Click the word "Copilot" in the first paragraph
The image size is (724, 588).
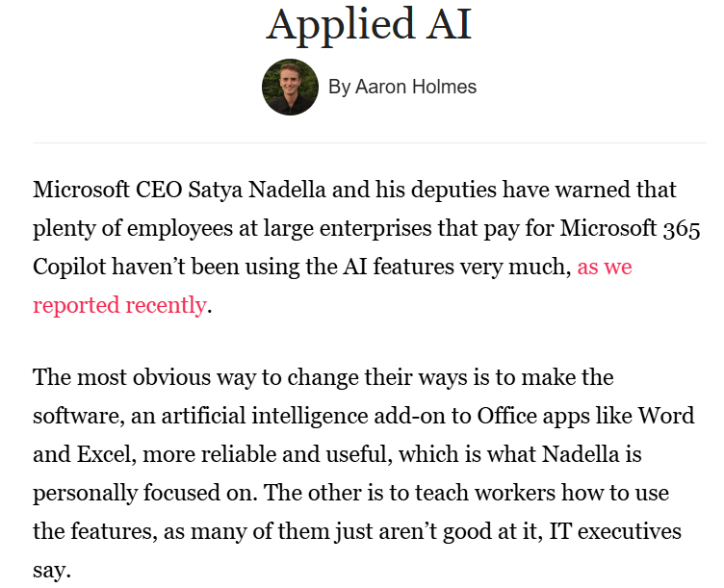click(x=73, y=267)
